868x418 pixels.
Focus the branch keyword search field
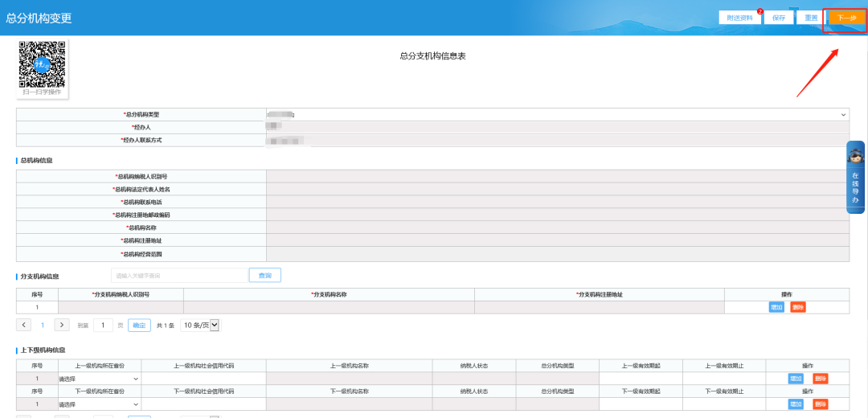(179, 276)
